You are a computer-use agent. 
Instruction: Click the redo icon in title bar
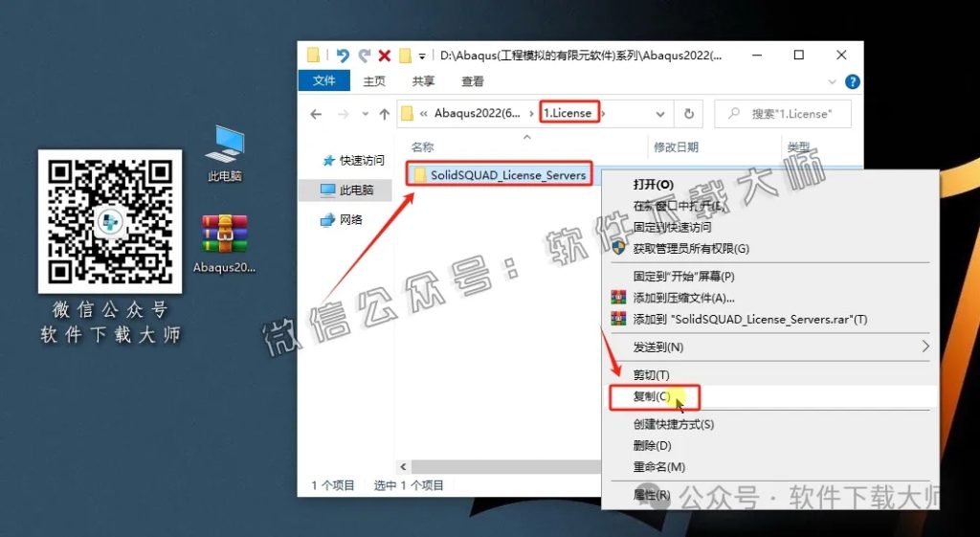pyautogui.click(x=365, y=56)
